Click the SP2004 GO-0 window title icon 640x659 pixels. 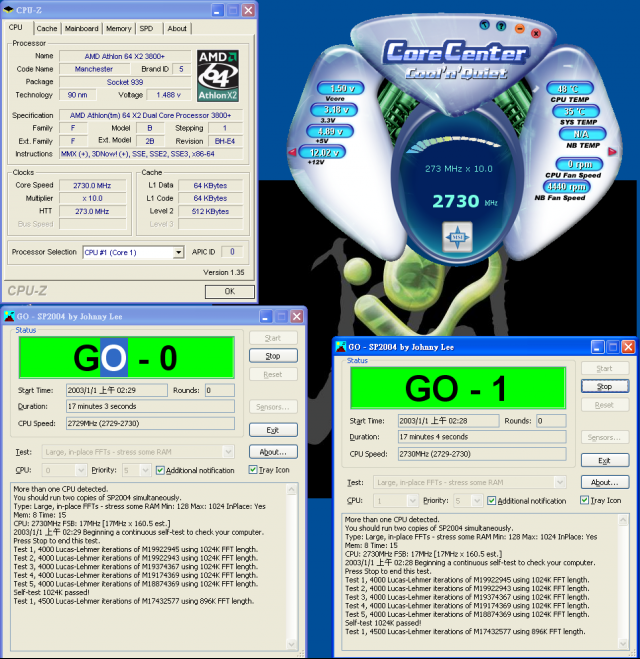(x=9, y=316)
